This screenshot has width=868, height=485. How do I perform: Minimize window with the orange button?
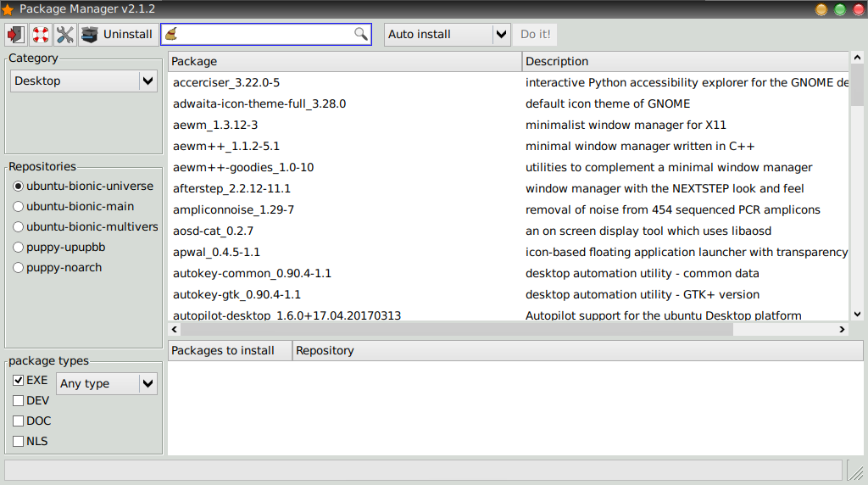(821, 9)
